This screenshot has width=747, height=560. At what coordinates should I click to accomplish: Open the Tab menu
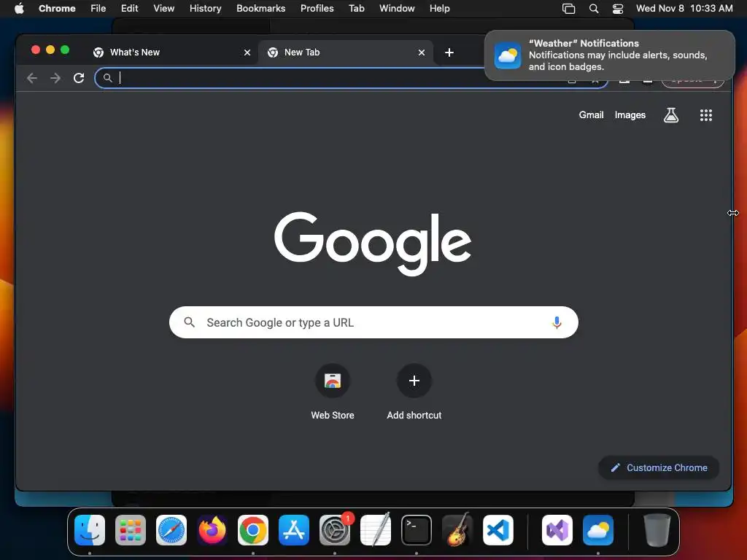click(x=356, y=9)
